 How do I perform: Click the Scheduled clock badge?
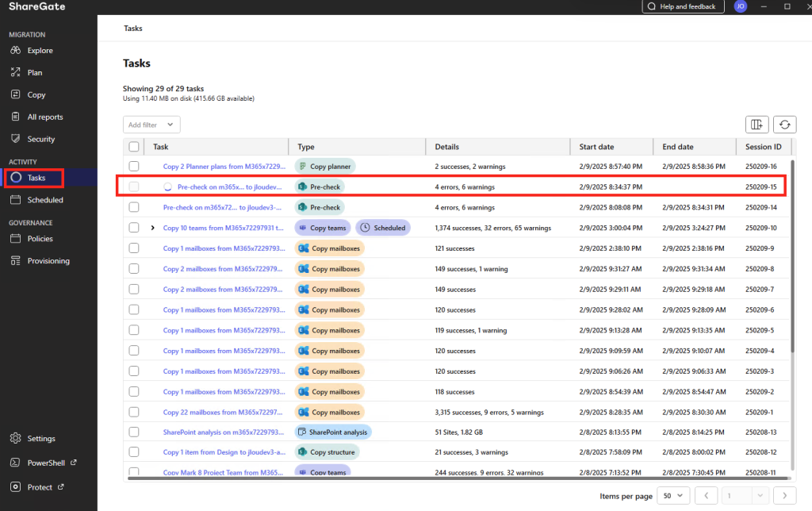pos(383,228)
